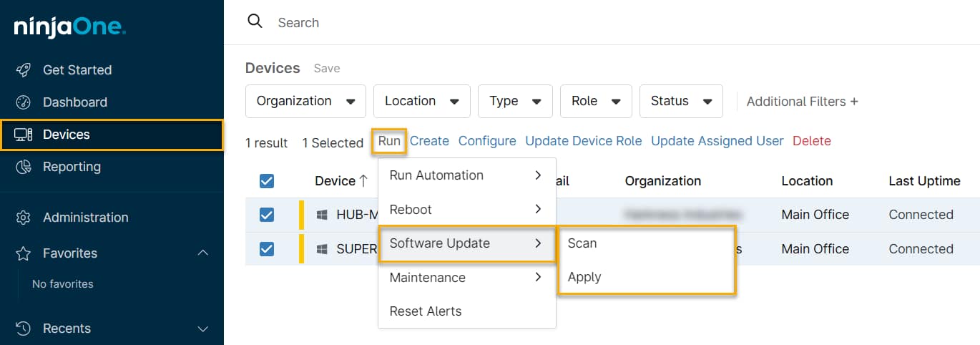Collapse the Favorites section chevron

click(x=203, y=253)
